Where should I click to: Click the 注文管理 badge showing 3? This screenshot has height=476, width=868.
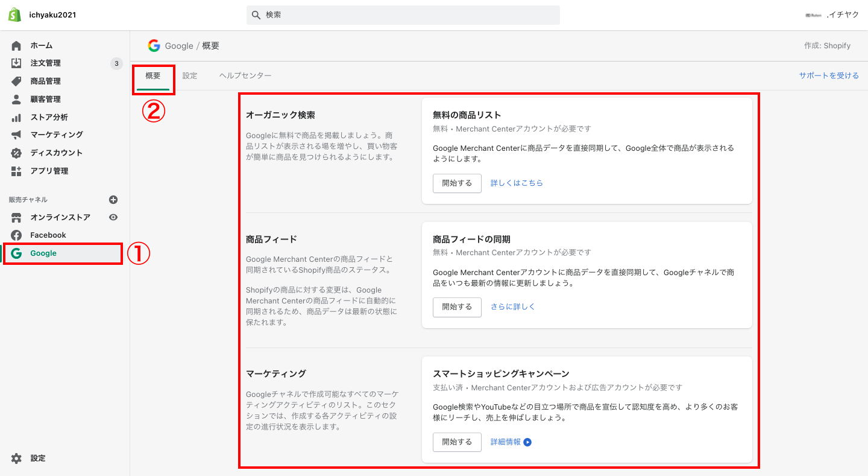(116, 63)
